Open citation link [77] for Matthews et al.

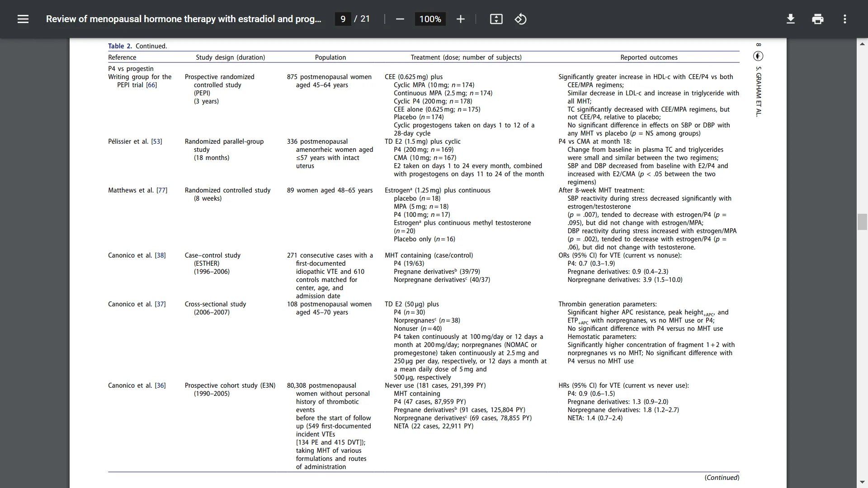162,190
